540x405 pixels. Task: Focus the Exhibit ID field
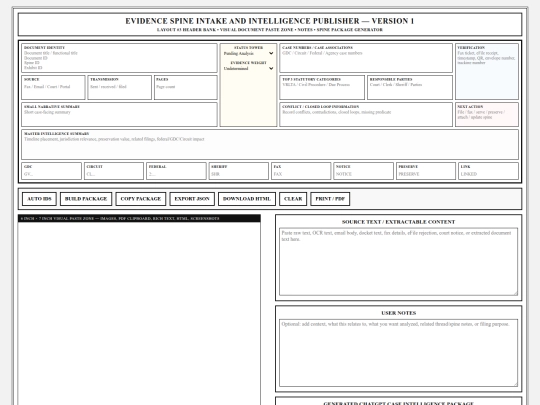(x=120, y=68)
